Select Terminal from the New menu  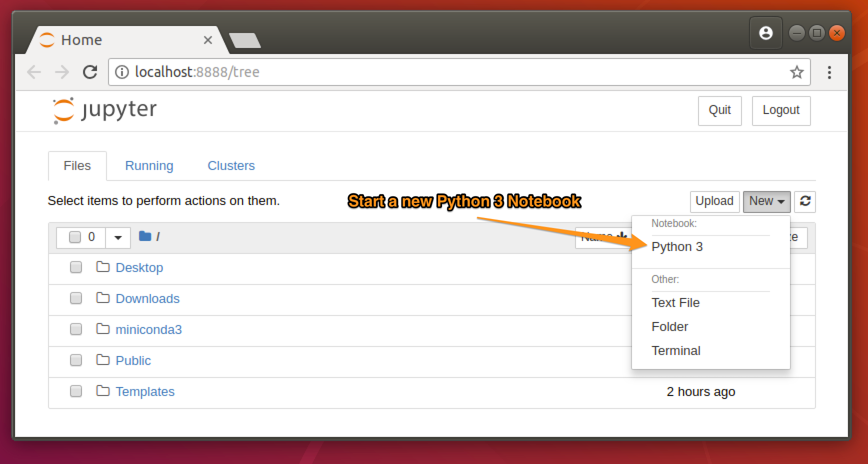click(676, 351)
